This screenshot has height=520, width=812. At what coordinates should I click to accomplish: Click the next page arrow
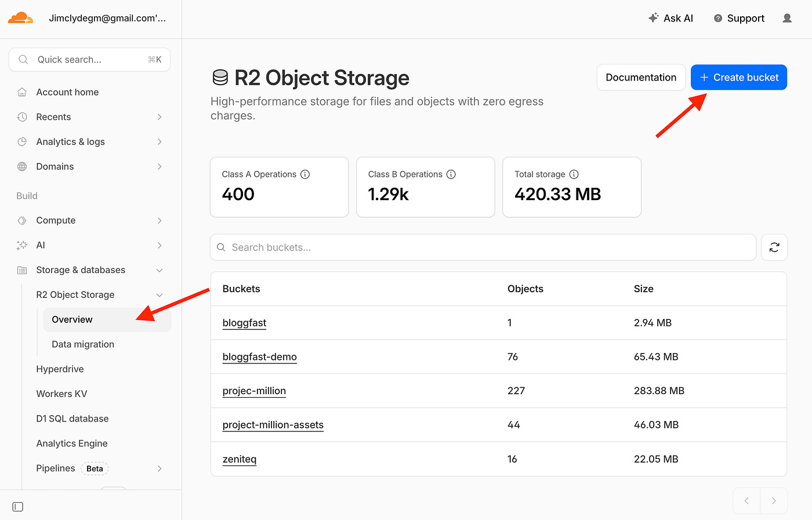coord(774,500)
